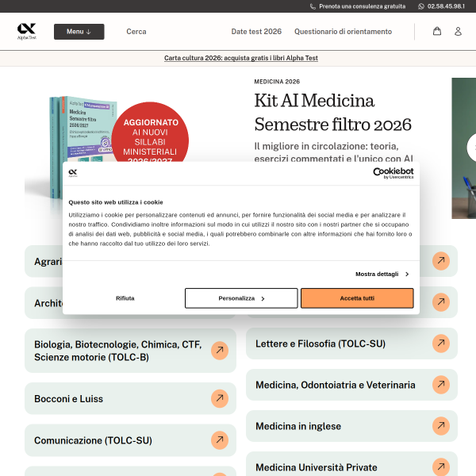Expand Mostra dettagli in cookie dialog
Viewport: 476px width, 476px height.
point(382,274)
